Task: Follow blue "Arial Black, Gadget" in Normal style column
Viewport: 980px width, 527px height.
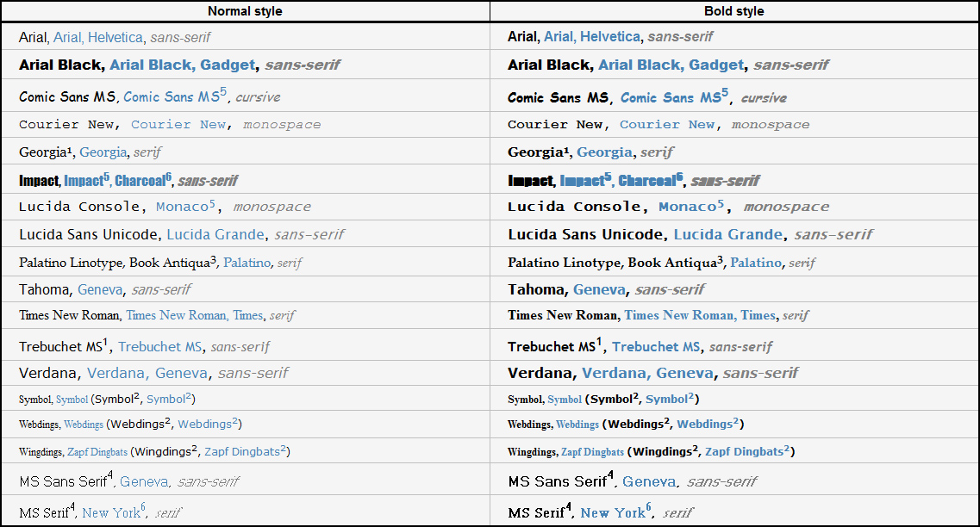Action: [183, 65]
